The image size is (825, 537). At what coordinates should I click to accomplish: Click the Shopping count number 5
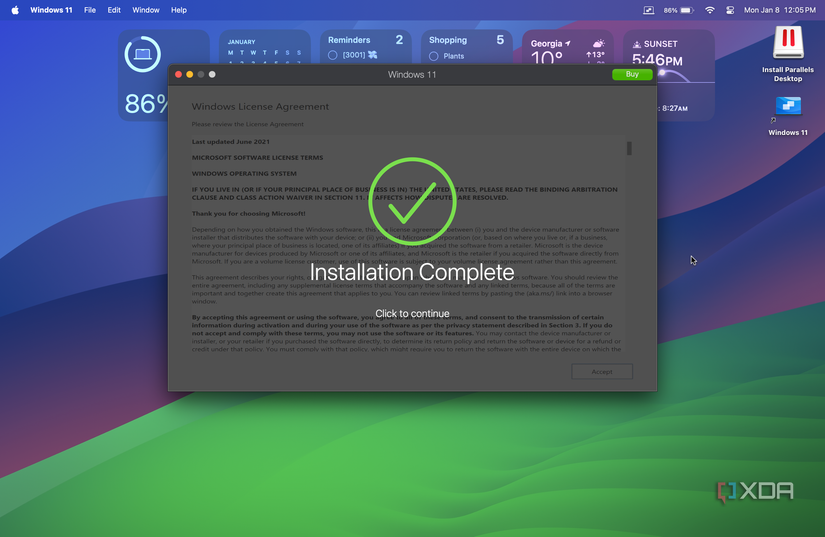(500, 40)
